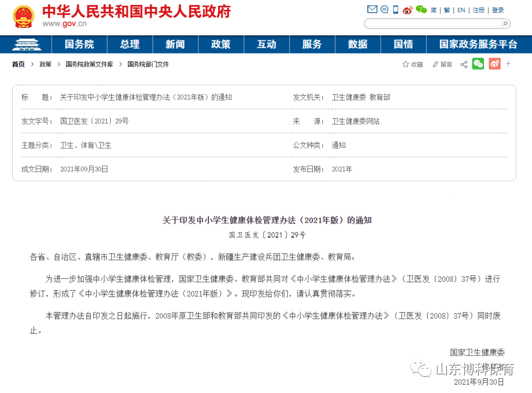Open the Weibo icon in top header

tap(407, 10)
